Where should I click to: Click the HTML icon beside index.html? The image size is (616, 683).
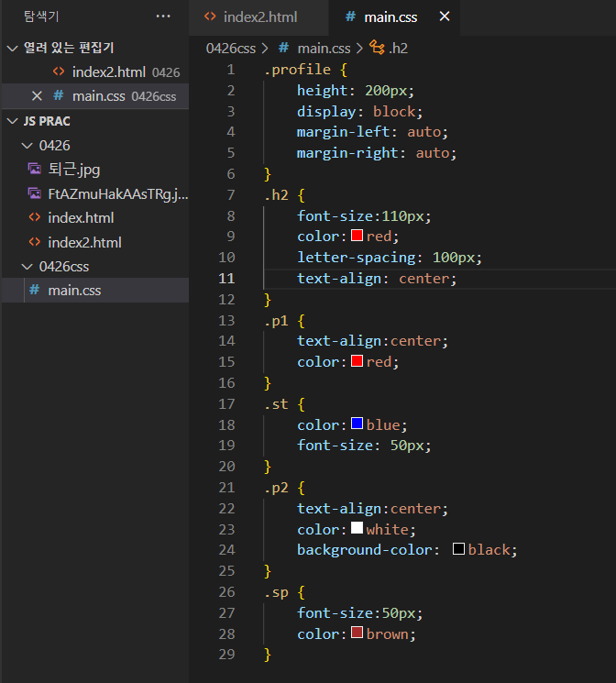click(35, 217)
